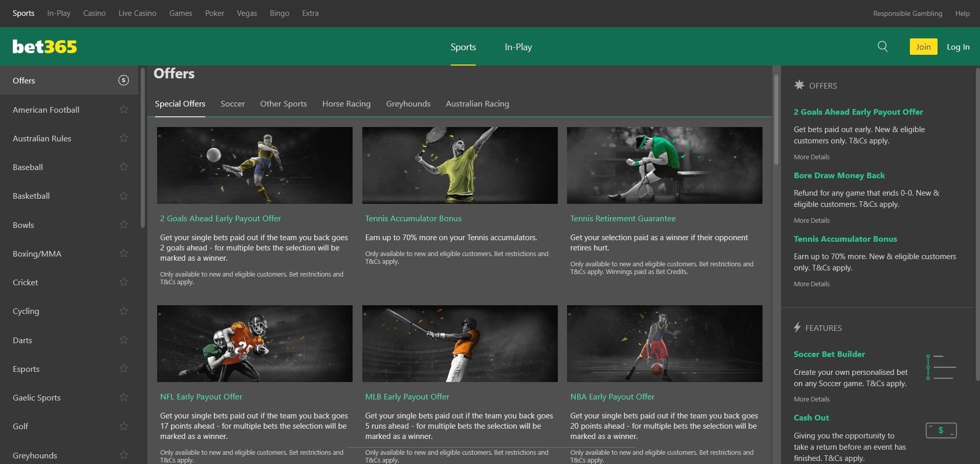
Task: Open the MLB Early Payout Offer link
Action: point(407,396)
